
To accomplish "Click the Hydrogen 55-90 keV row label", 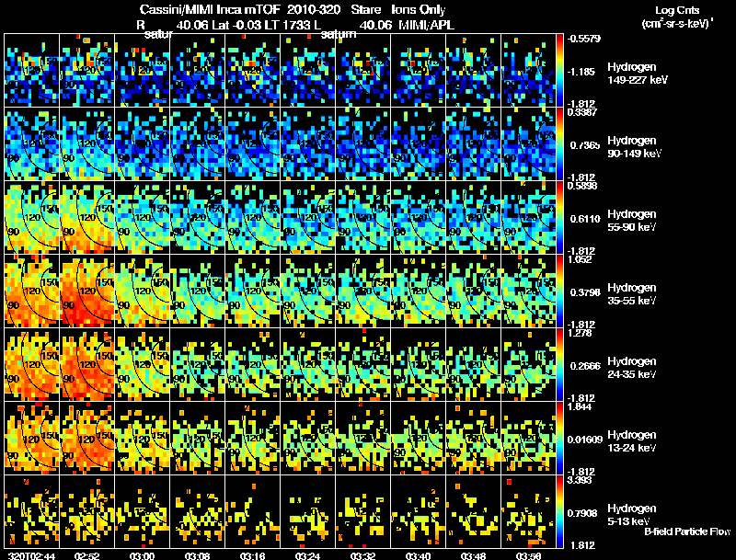I will point(632,221).
